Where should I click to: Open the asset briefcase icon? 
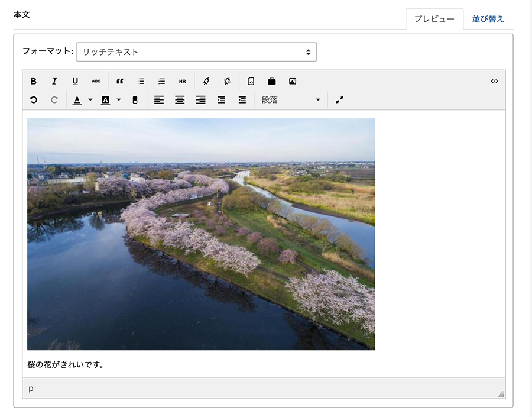[272, 81]
